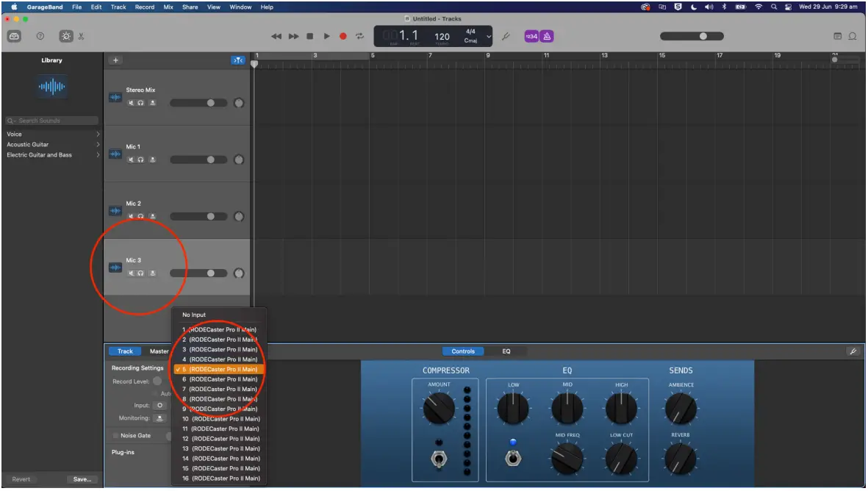Click the Save button
This screenshot has width=868, height=491.
pyautogui.click(x=82, y=479)
